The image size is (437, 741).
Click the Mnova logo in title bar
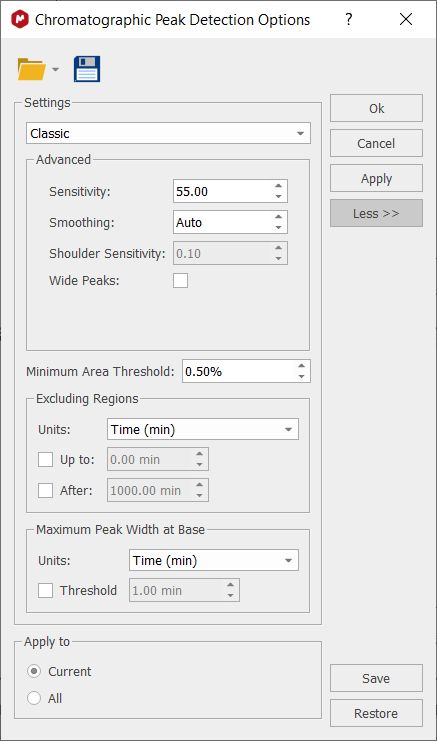coord(20,19)
